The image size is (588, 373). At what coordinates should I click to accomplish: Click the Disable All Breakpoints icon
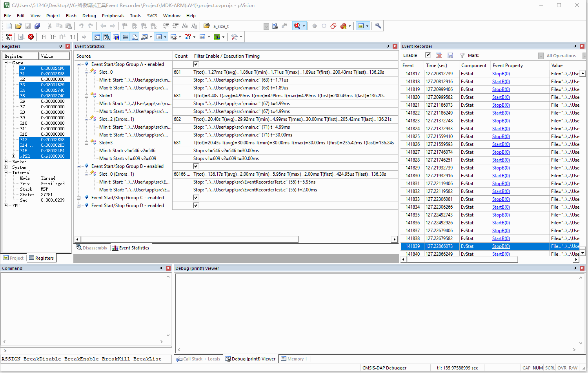[333, 26]
